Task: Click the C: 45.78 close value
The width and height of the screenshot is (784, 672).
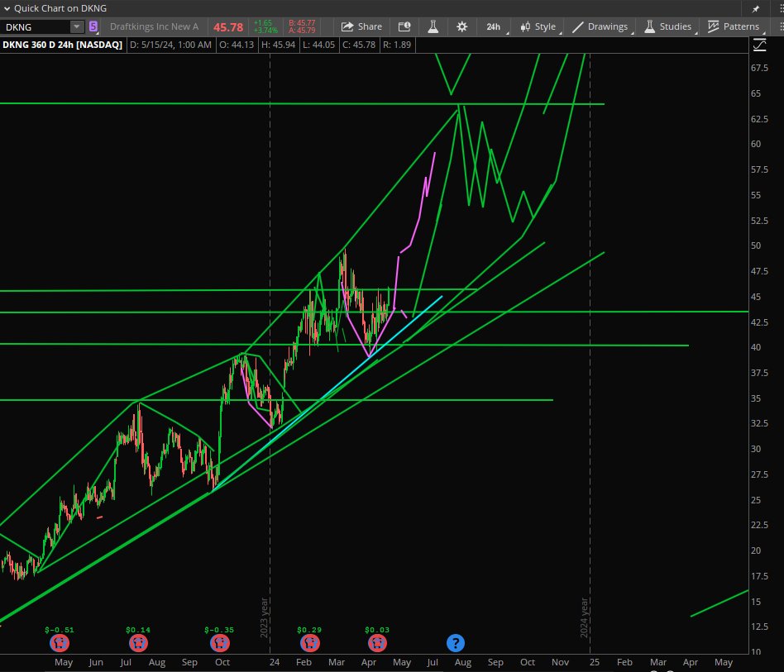Action: click(x=359, y=45)
